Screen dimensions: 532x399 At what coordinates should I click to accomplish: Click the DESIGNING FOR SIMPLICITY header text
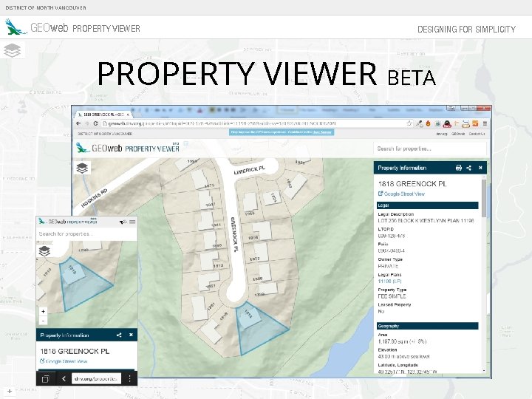point(466,29)
